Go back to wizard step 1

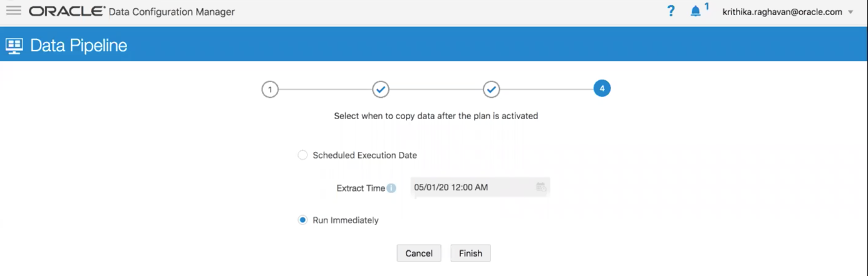(x=270, y=90)
